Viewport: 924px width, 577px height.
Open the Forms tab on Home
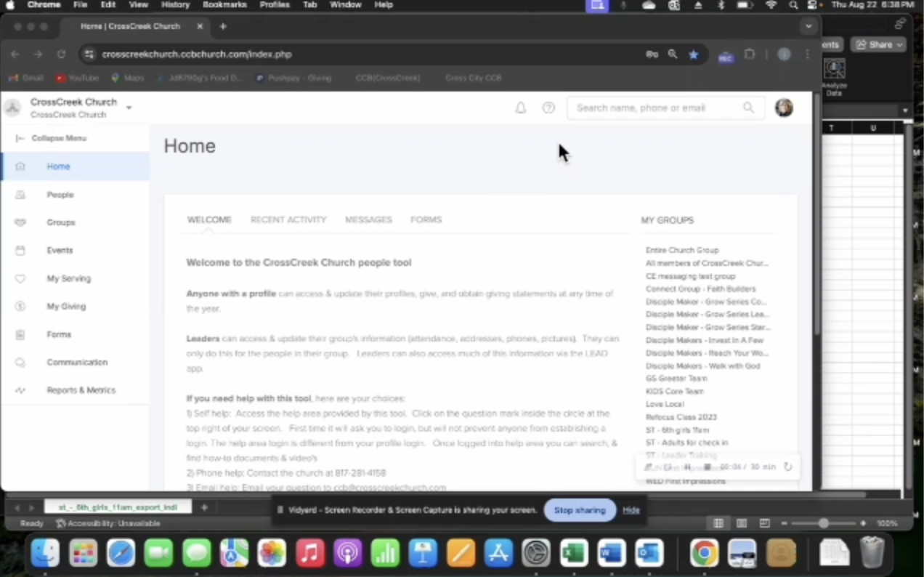click(426, 219)
